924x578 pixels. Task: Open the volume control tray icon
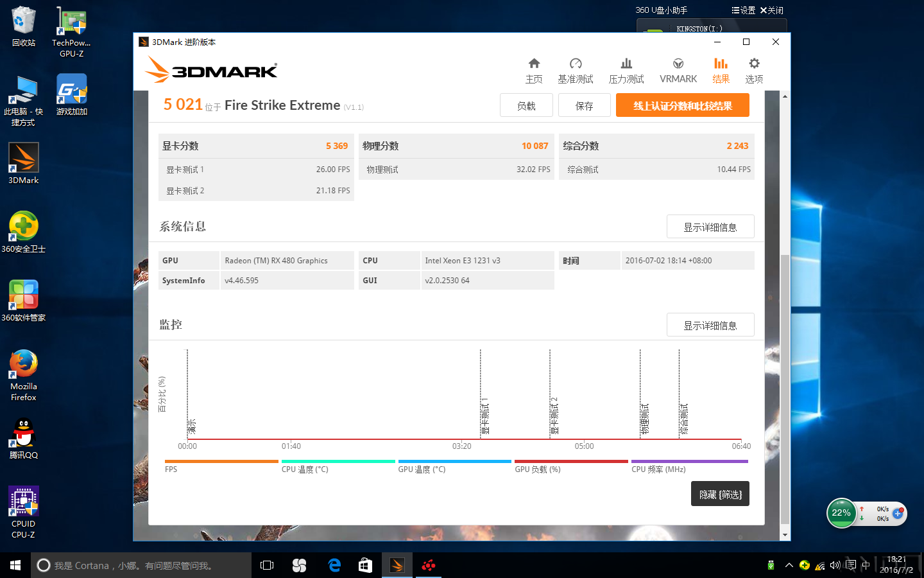[x=835, y=565]
